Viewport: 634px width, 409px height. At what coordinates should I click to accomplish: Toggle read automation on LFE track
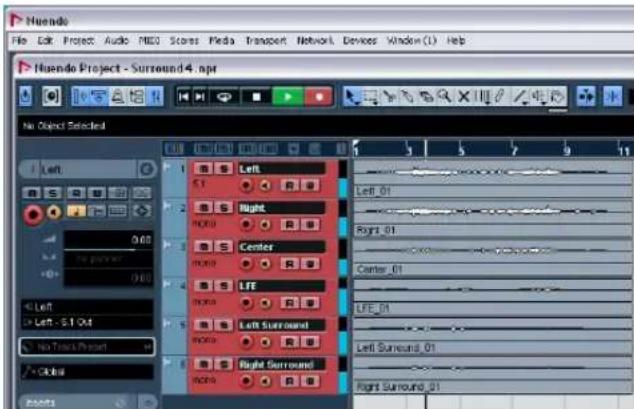tap(290, 303)
